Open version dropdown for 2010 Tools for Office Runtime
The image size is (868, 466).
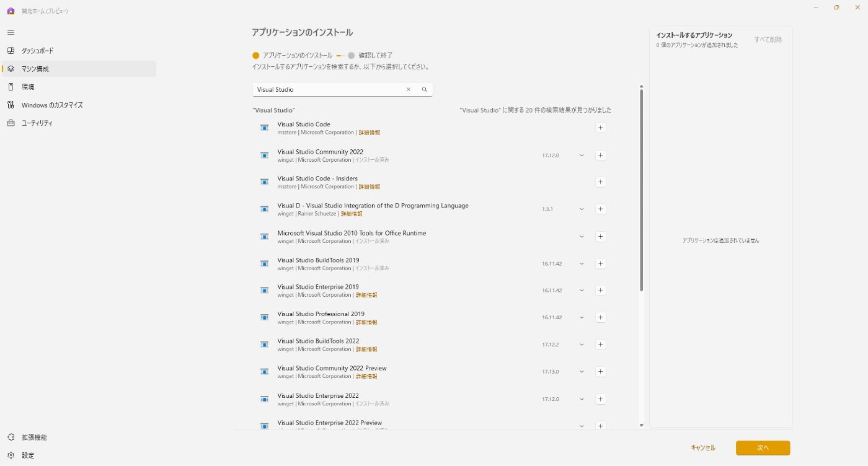(582, 236)
